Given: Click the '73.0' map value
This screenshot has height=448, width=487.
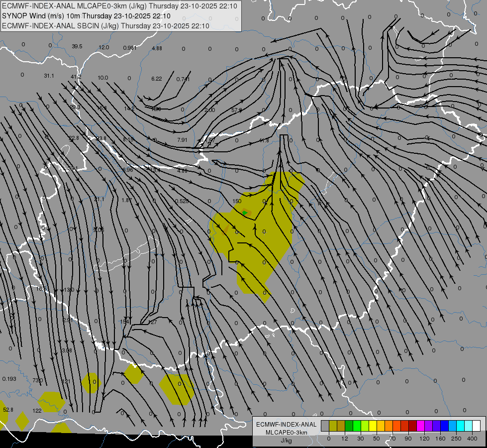Looking at the screenshot, I should [37, 380].
